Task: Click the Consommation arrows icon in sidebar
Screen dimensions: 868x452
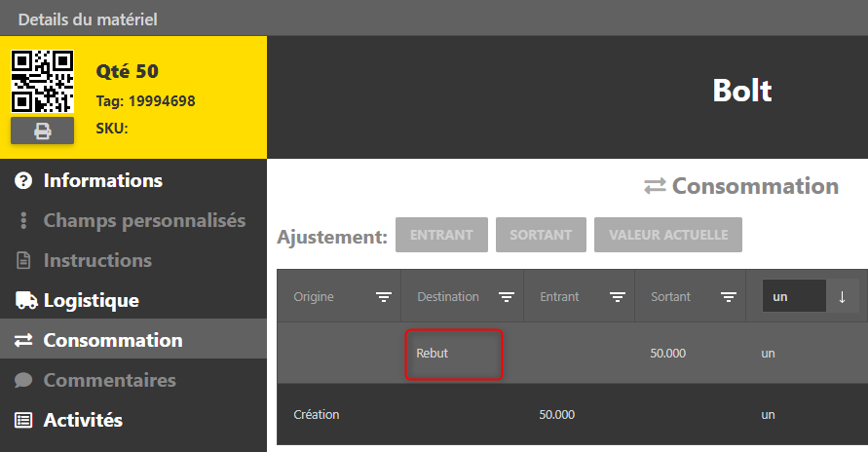Action: pos(23,340)
